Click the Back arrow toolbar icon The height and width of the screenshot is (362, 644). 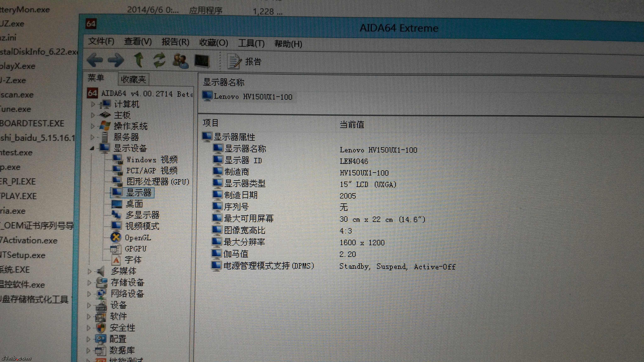point(95,60)
